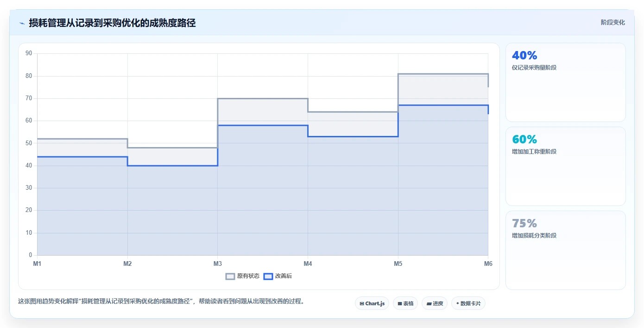Click the chart title 损耗管理从记录到采购优化的成熟度路径
The height and width of the screenshot is (328, 644).
coord(112,23)
